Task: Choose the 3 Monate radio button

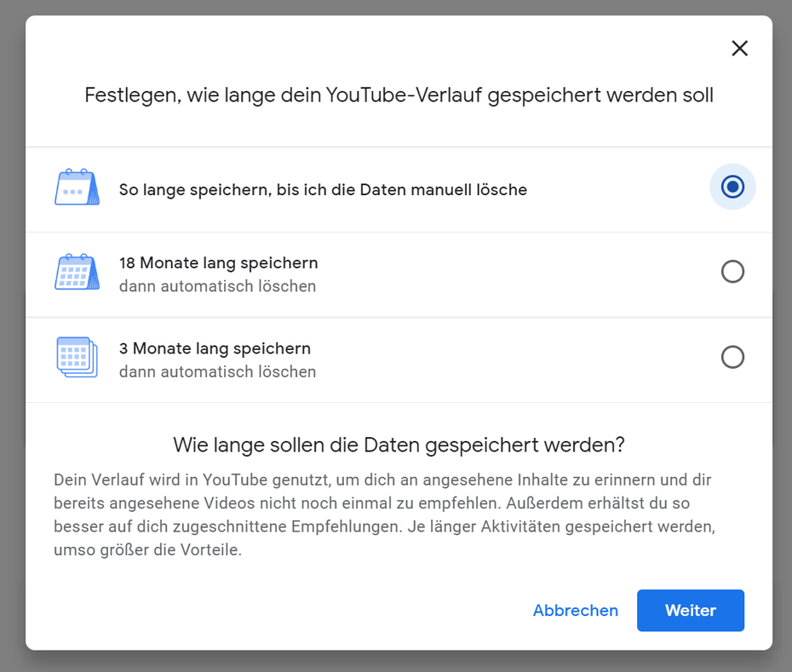Action: [732, 357]
